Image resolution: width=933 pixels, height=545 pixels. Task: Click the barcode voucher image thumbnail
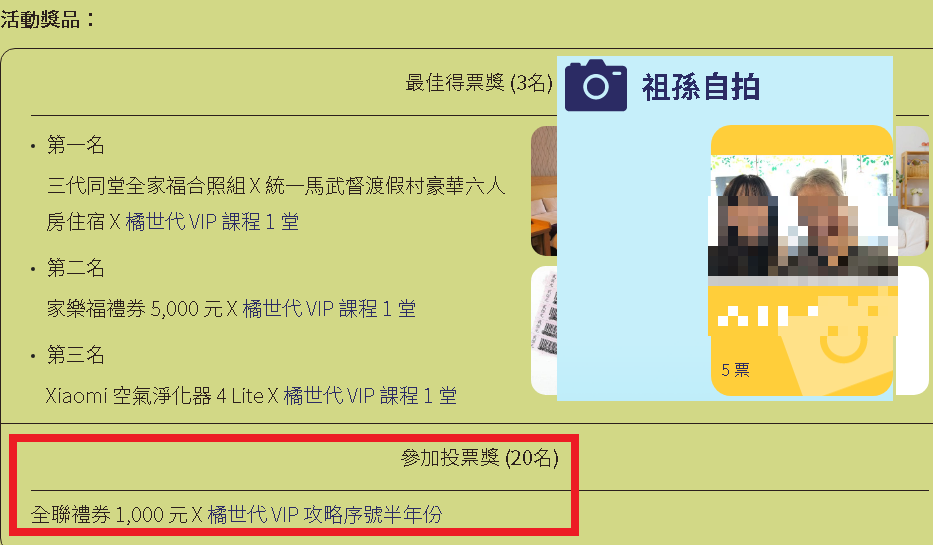(544, 330)
